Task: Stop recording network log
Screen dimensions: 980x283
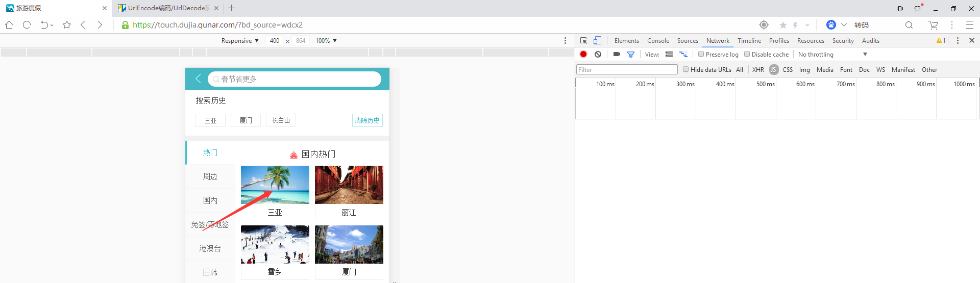Action: pos(583,54)
